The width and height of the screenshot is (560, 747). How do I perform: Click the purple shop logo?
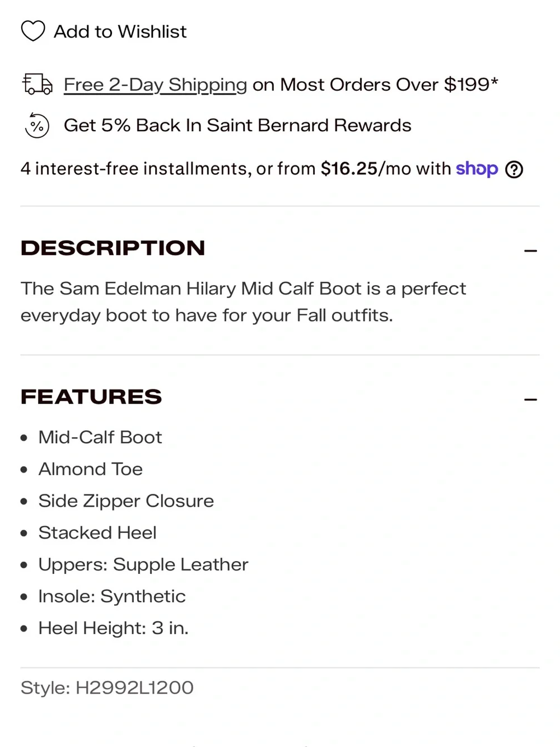[x=477, y=169]
